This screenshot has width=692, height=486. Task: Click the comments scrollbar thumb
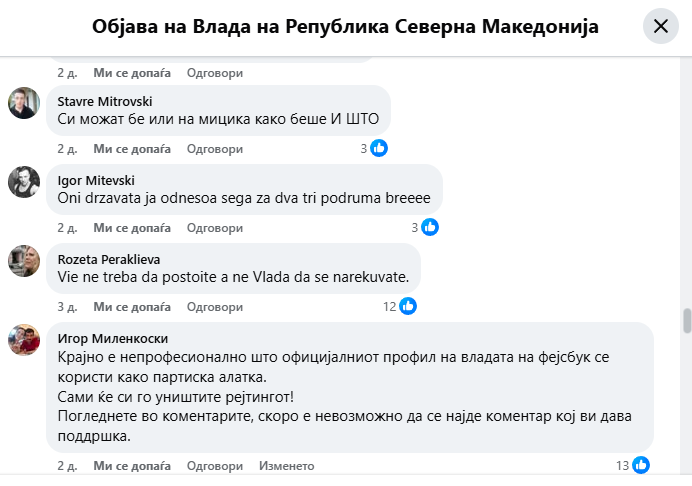coord(687,321)
